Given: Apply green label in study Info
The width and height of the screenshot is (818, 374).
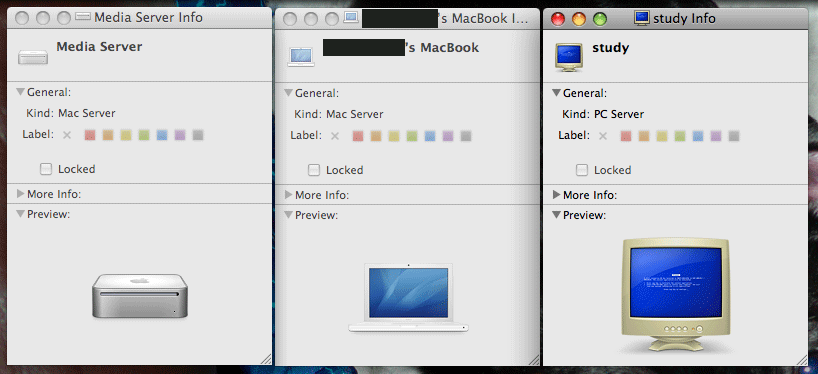Looking at the screenshot, I should (x=680, y=136).
